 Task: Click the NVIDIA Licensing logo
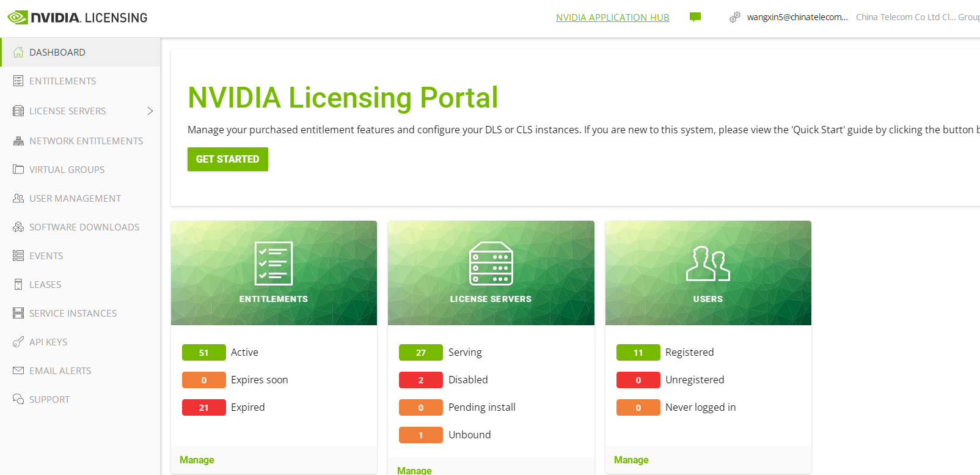pos(78,18)
